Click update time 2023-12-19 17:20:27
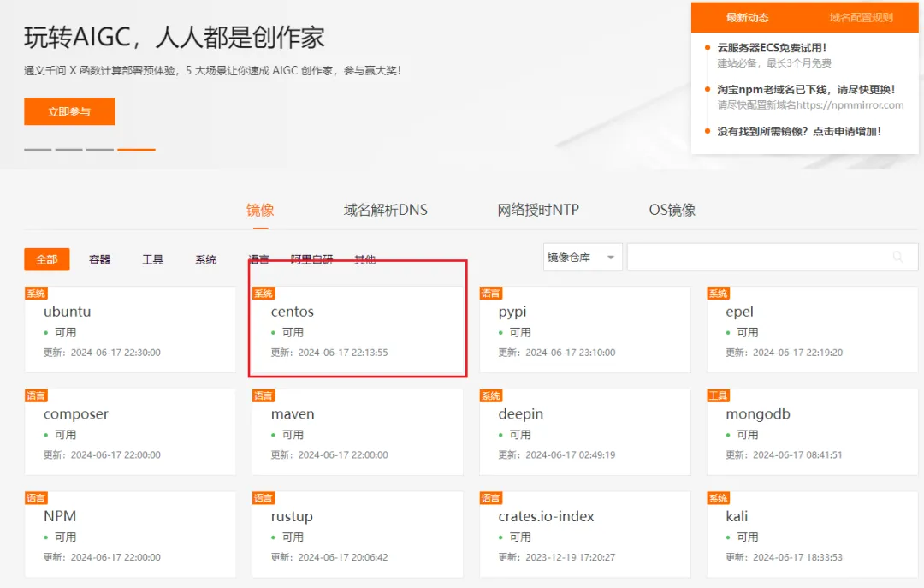Viewport: 924px width, 588px height. [571, 557]
